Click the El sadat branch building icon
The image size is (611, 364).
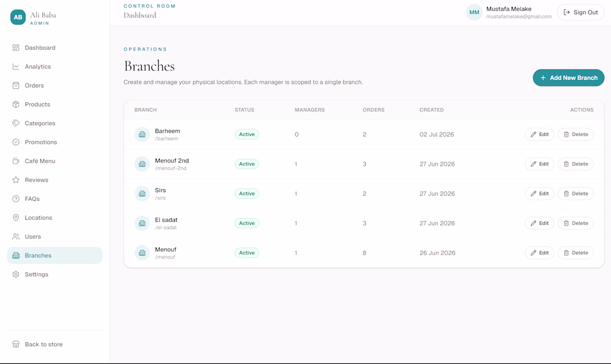click(142, 223)
